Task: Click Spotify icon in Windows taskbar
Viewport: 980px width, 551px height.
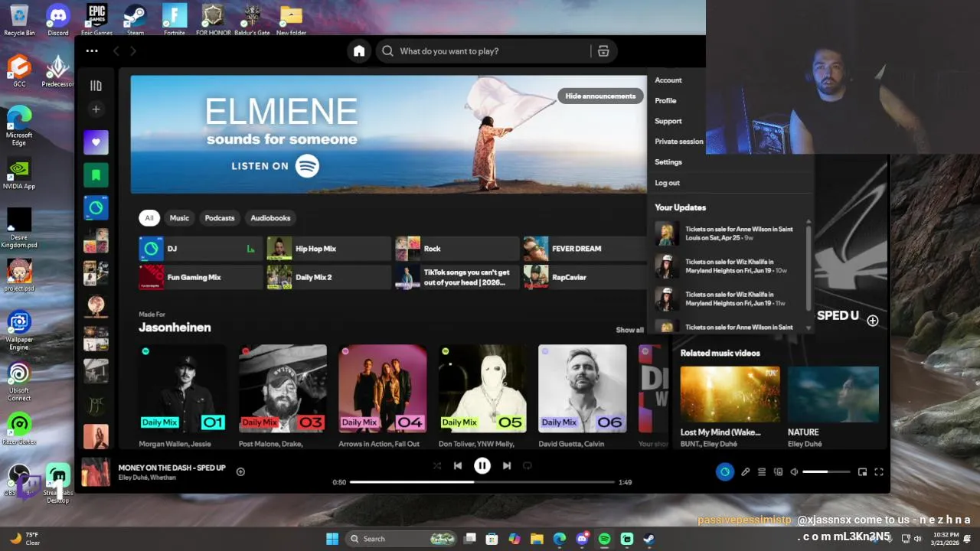Action: (604, 539)
